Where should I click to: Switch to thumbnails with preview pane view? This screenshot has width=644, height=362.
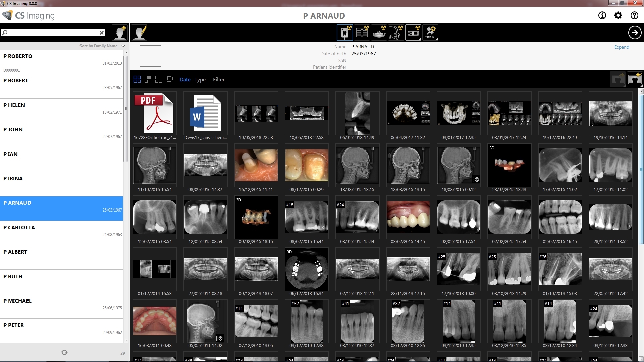click(159, 79)
